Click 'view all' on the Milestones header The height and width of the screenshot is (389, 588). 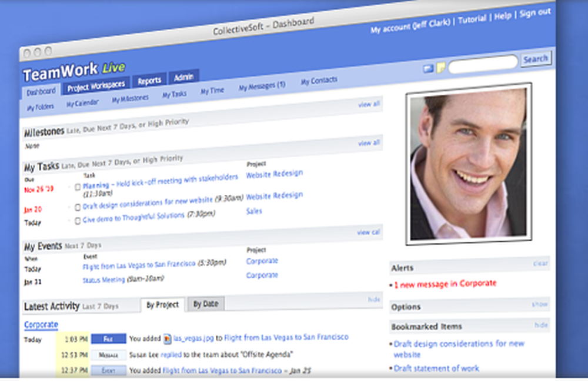pyautogui.click(x=369, y=104)
